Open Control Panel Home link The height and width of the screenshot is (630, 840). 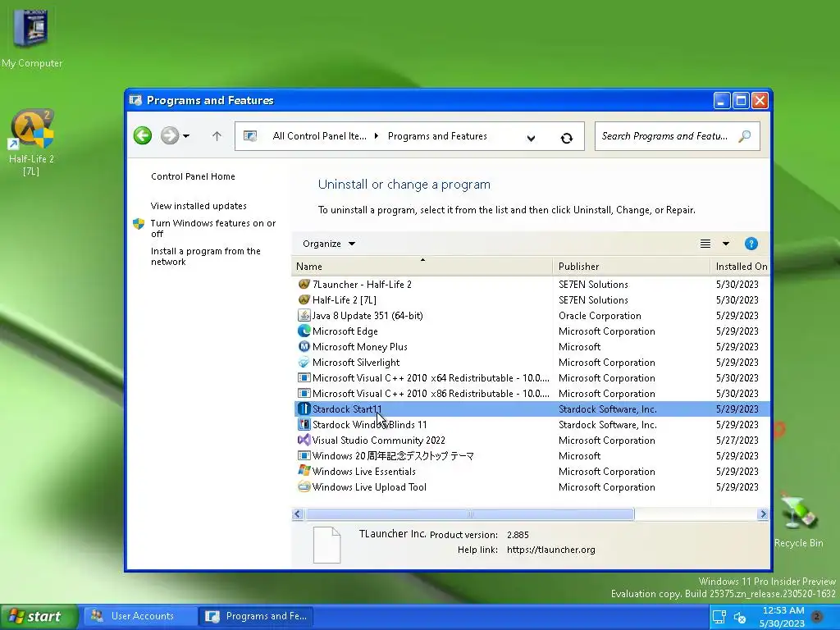pyautogui.click(x=193, y=176)
